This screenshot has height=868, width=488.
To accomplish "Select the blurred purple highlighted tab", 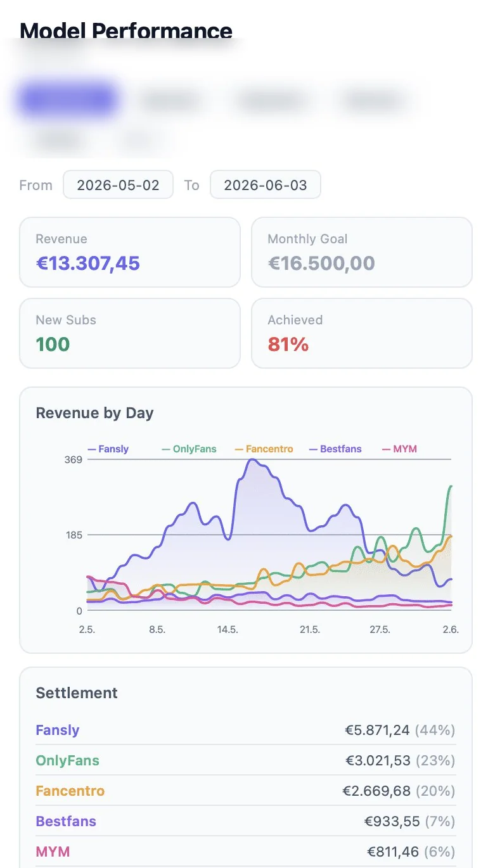I will pos(68,100).
